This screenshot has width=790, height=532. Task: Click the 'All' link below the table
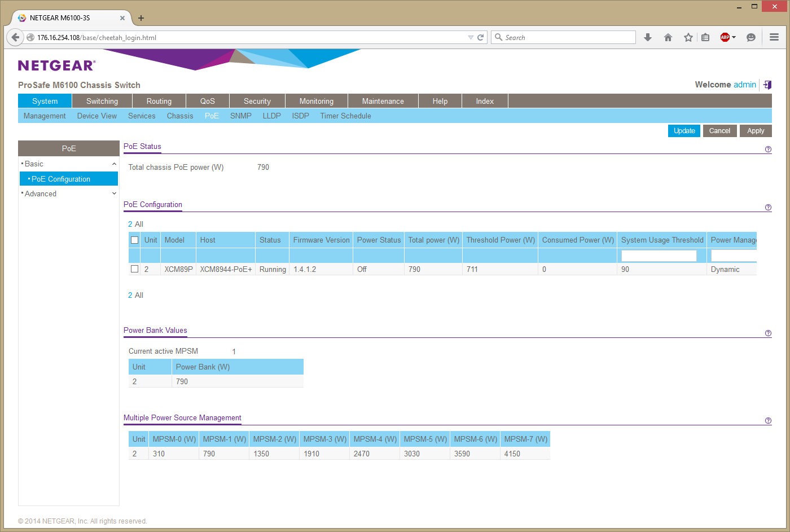(x=139, y=295)
